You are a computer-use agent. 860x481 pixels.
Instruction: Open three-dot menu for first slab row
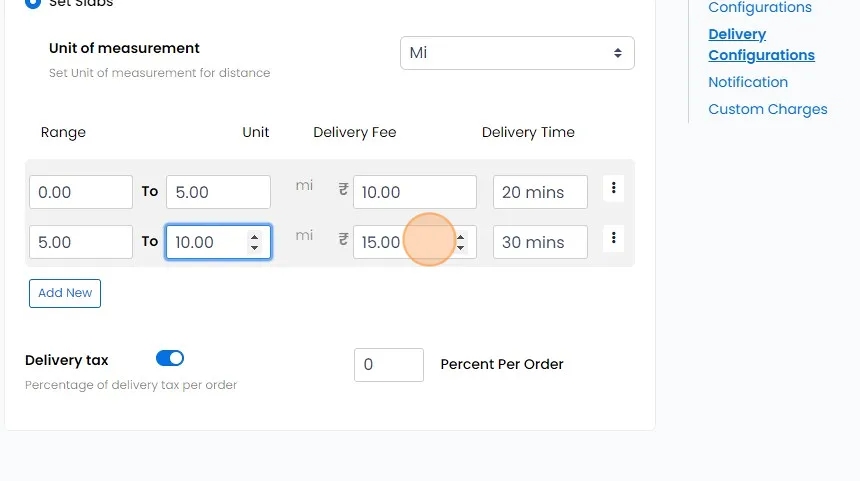click(613, 188)
